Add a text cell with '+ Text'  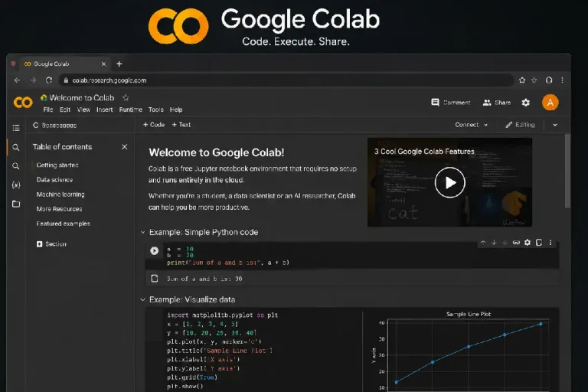(181, 125)
